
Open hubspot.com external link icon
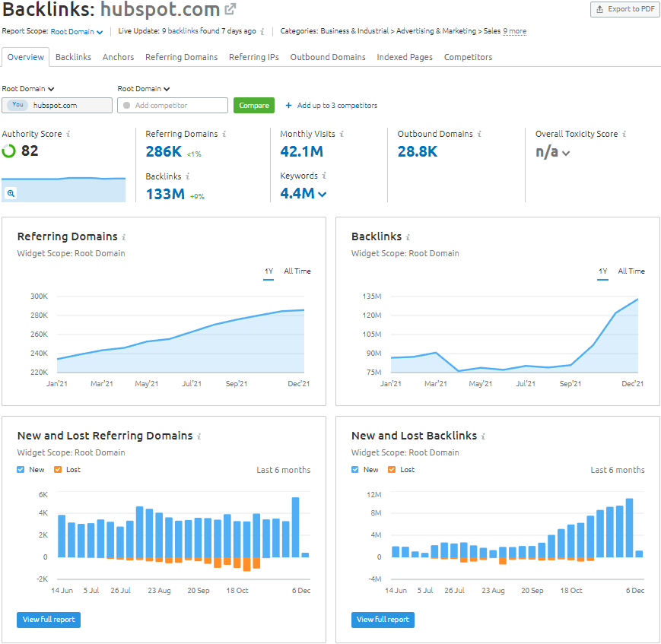pos(230,9)
